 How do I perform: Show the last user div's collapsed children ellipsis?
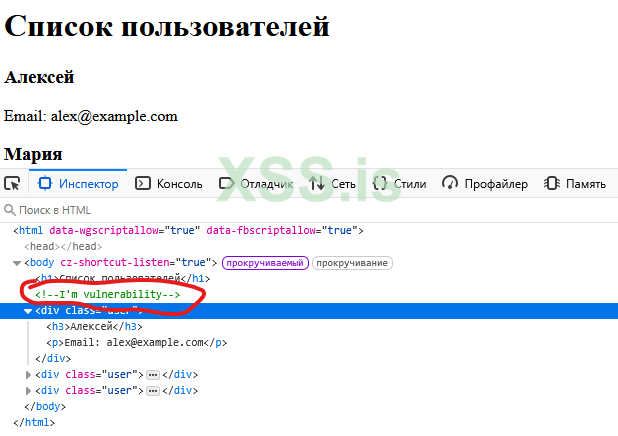tap(153, 391)
